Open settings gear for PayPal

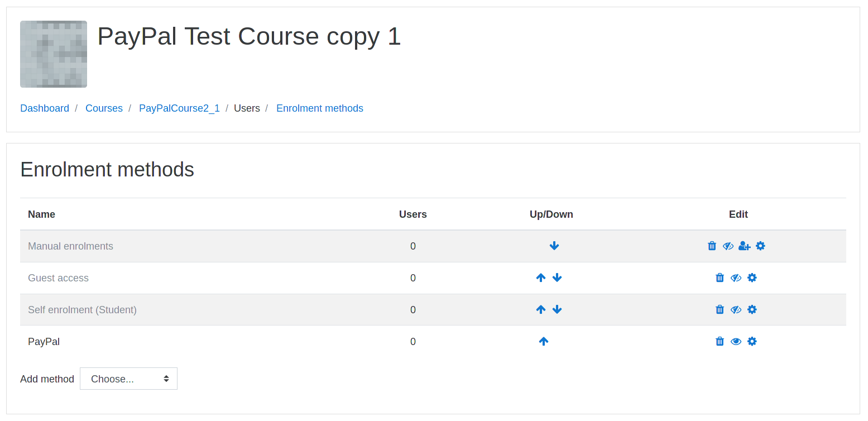752,341
